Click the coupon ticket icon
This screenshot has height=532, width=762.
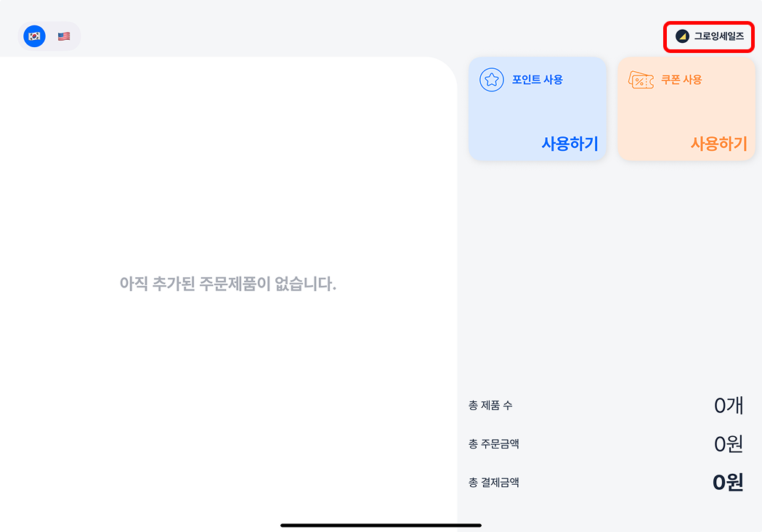point(640,80)
